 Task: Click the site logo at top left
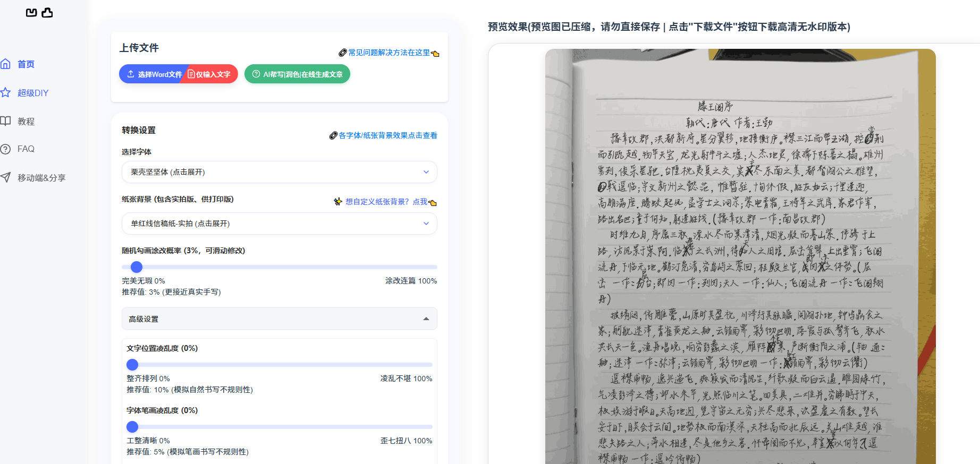pyautogui.click(x=39, y=13)
